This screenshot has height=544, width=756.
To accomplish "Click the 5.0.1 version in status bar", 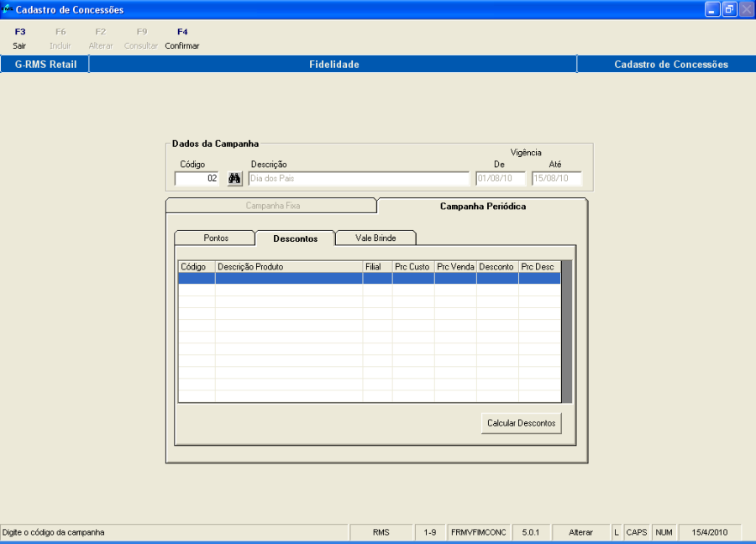I will coord(530,532).
